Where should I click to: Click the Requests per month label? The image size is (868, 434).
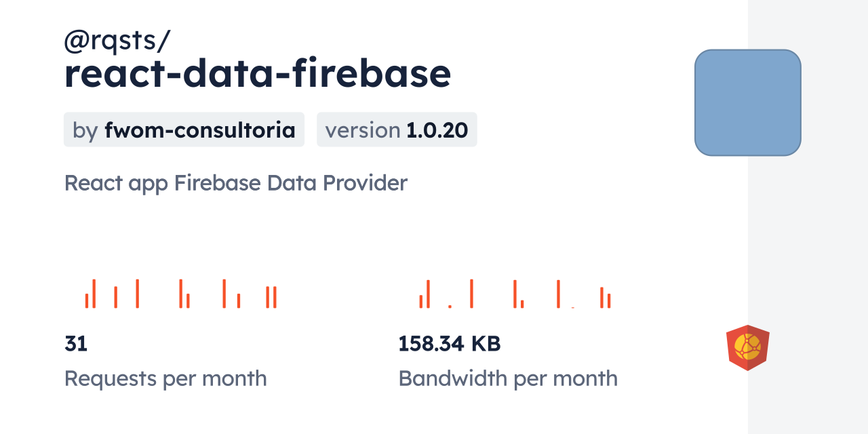165,378
